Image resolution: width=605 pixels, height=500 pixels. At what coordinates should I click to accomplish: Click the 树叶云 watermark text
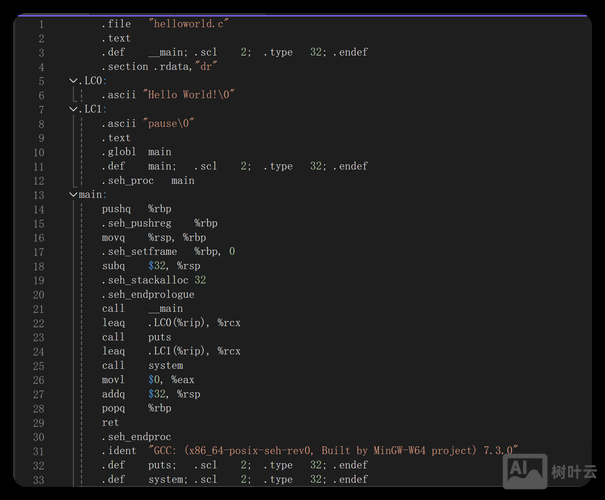(x=574, y=471)
